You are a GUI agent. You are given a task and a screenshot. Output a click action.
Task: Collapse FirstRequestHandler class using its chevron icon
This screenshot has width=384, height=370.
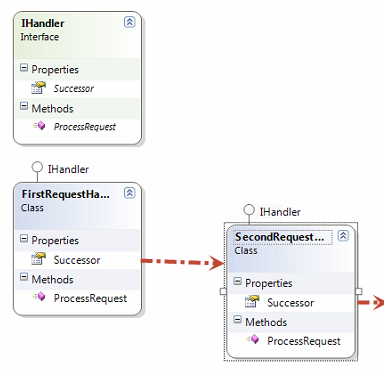point(130,193)
